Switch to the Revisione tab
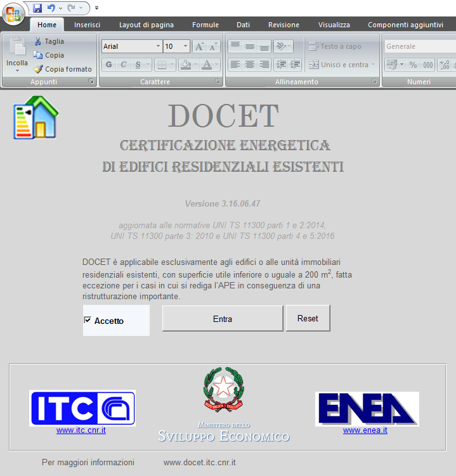The height and width of the screenshot is (476, 456). pos(283,25)
